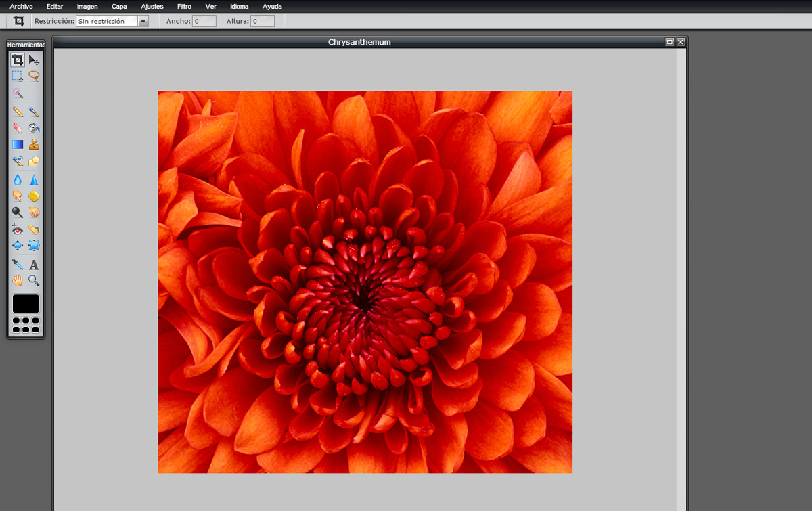Image resolution: width=812 pixels, height=511 pixels.
Task: Open the Idioma menu
Action: click(x=240, y=6)
